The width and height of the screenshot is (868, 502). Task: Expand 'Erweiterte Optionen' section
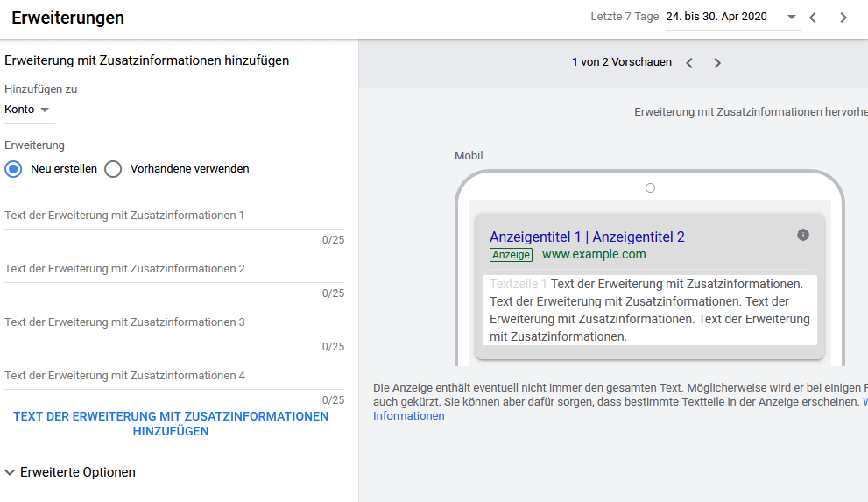click(x=70, y=472)
